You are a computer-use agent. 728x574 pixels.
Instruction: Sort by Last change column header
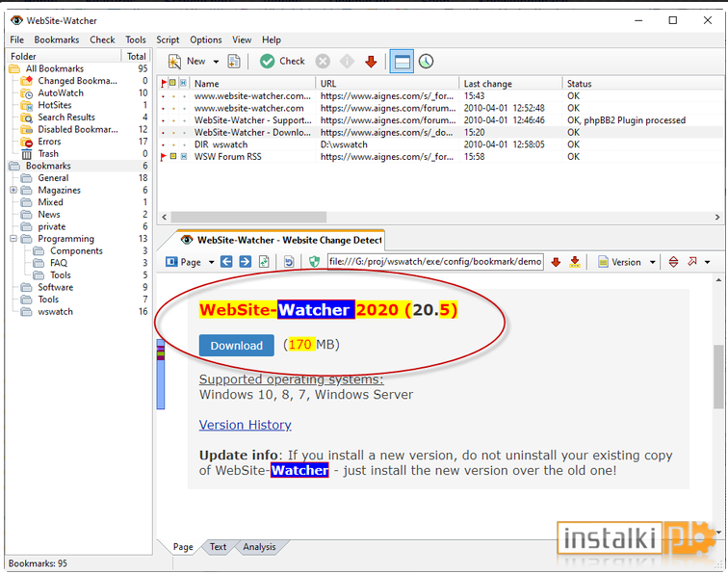[x=487, y=84]
